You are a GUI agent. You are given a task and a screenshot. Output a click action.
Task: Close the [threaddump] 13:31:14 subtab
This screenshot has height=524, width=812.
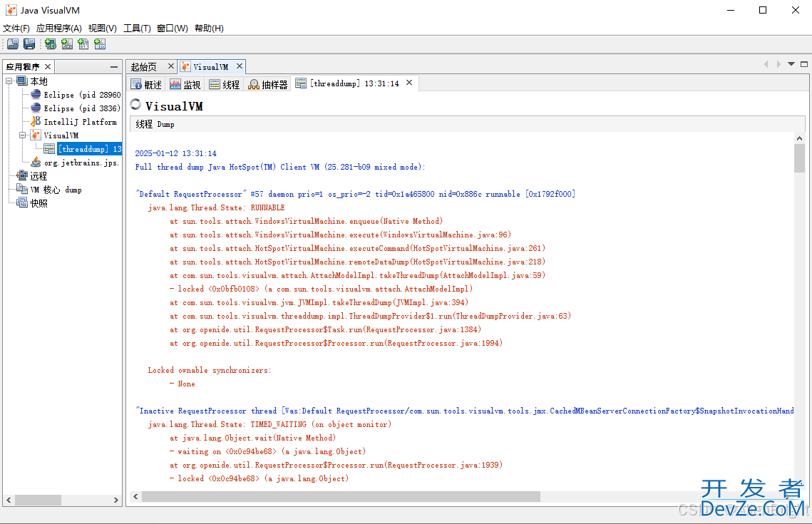(x=409, y=83)
